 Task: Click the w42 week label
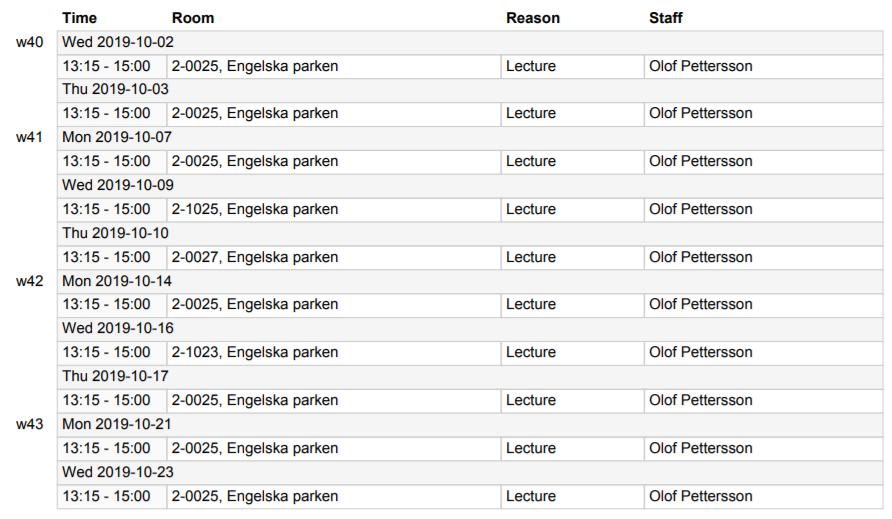30,281
